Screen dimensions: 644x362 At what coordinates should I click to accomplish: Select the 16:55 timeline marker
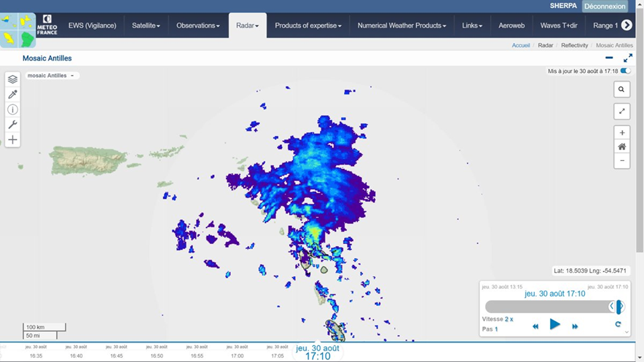pos(197,352)
